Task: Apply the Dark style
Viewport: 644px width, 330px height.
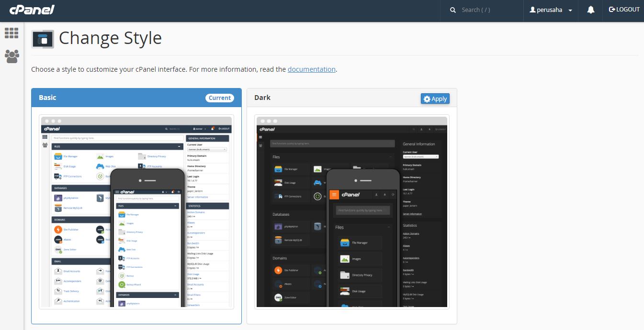Action: point(435,99)
